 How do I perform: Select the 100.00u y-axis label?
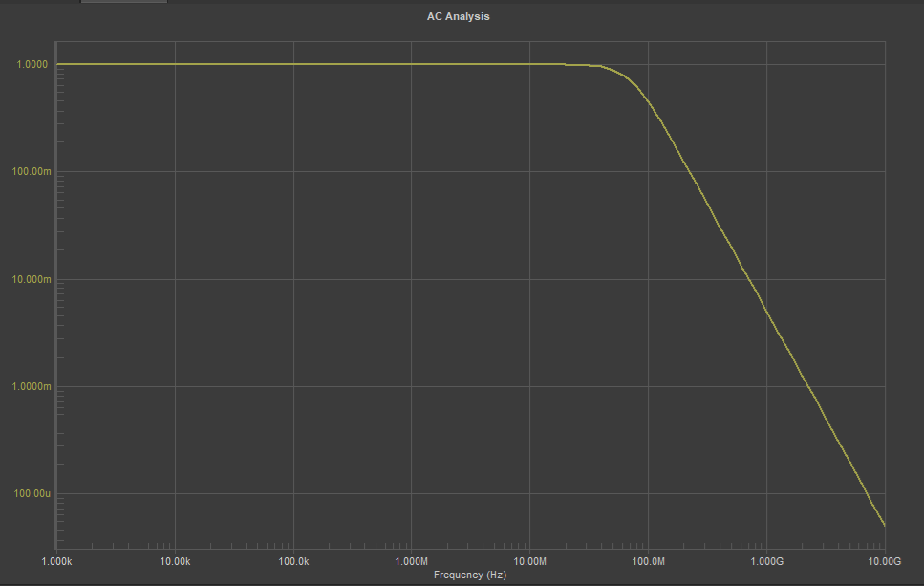(32, 493)
